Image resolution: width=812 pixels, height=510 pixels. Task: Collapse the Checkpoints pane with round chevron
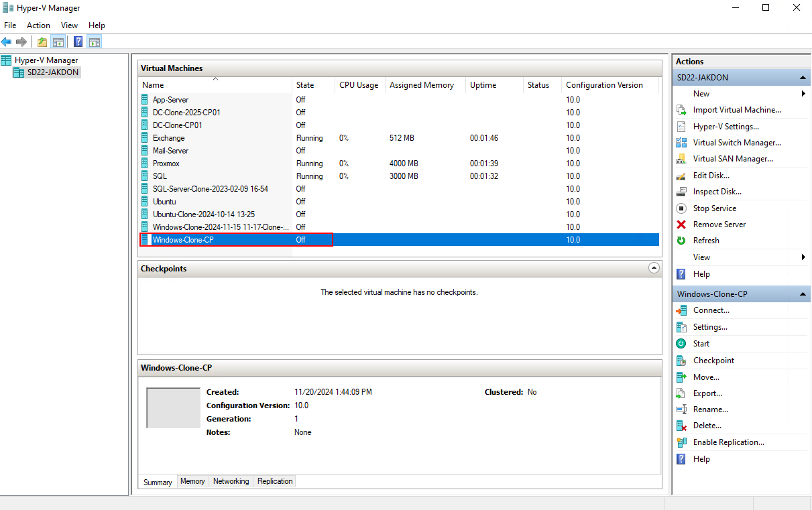coord(654,268)
